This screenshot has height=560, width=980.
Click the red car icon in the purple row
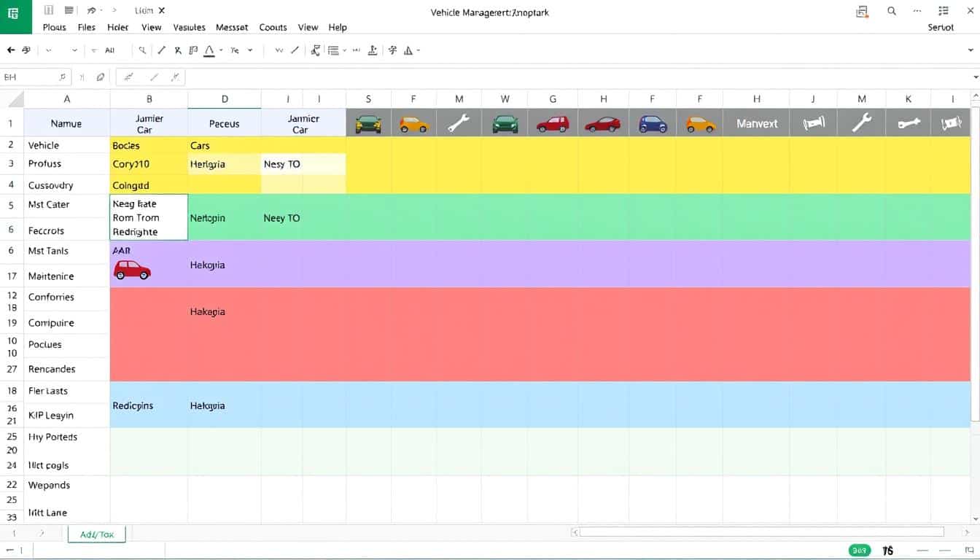coord(132,271)
